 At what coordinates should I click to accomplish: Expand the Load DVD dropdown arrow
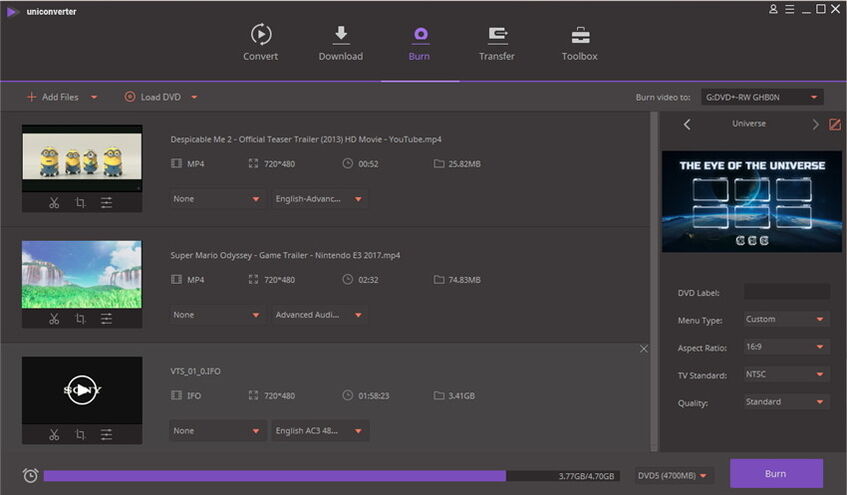pyautogui.click(x=194, y=97)
